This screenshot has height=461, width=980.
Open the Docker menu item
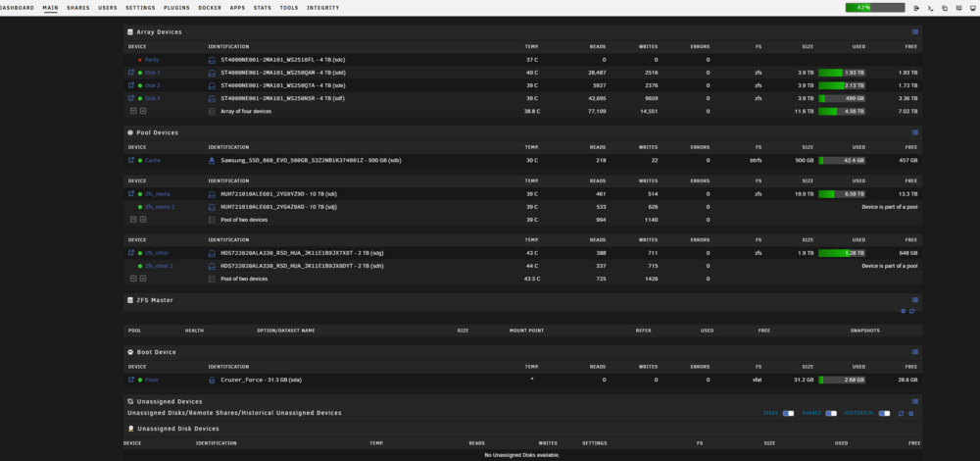coord(210,8)
